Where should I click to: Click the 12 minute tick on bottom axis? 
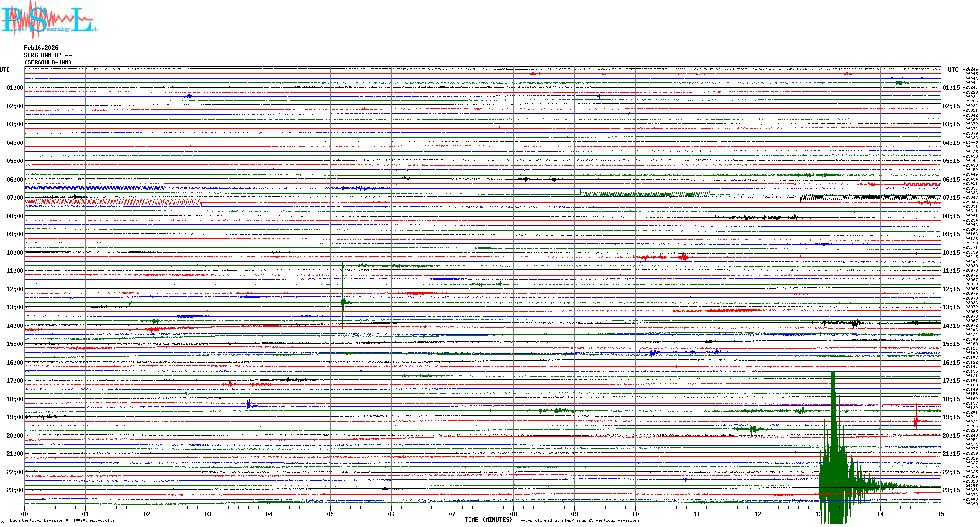[758, 514]
